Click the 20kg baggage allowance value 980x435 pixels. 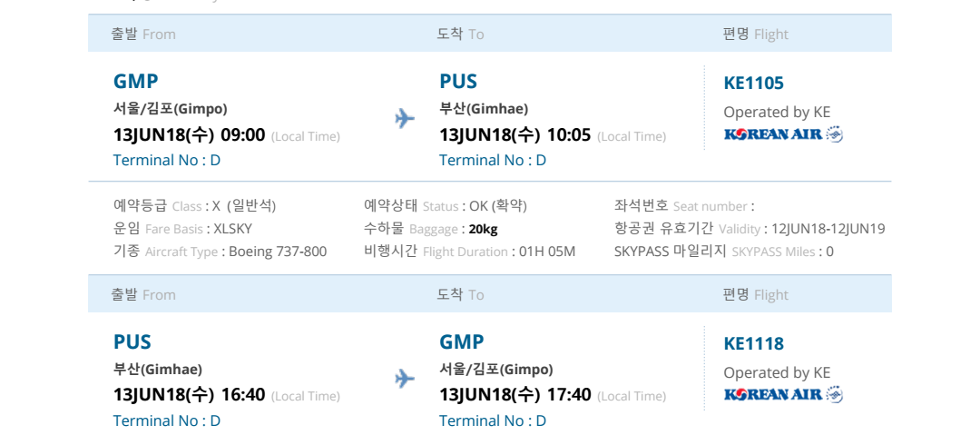pyautogui.click(x=483, y=229)
